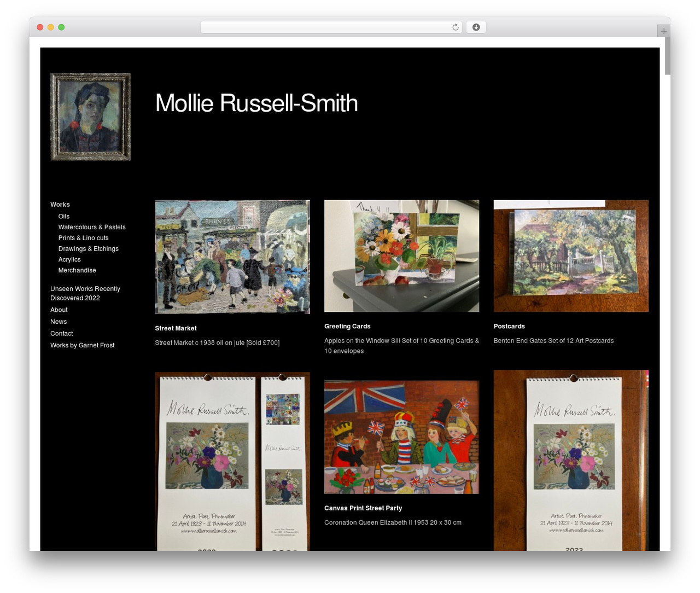The height and width of the screenshot is (593, 700).
Task: Open the Contact page
Action: pos(62,334)
